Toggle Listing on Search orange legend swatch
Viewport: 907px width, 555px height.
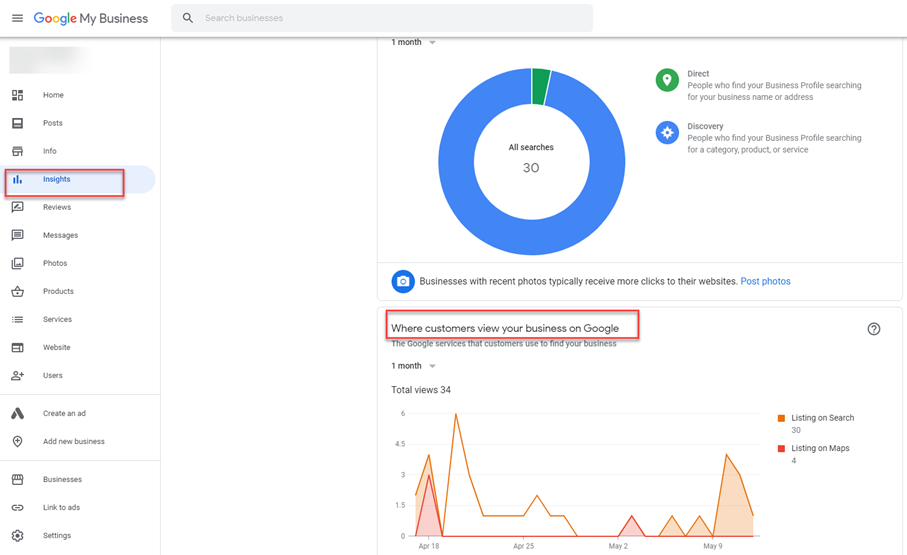[x=781, y=418]
